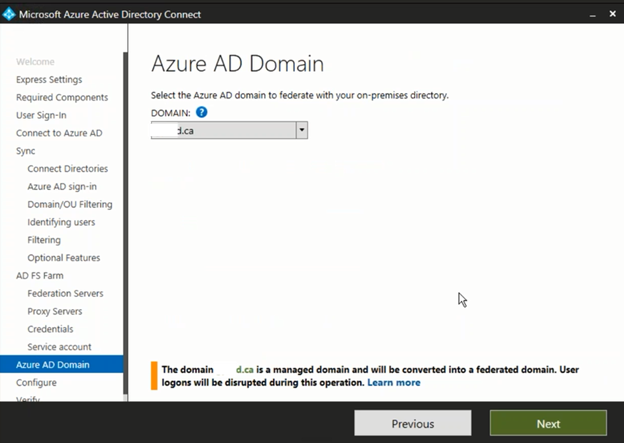The width and height of the screenshot is (624, 443).
Task: Click the Next button
Action: pos(548,423)
